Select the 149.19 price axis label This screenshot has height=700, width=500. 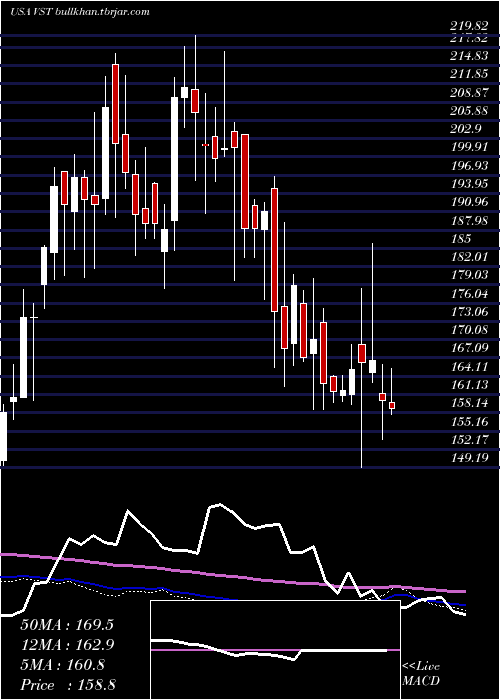469,458
